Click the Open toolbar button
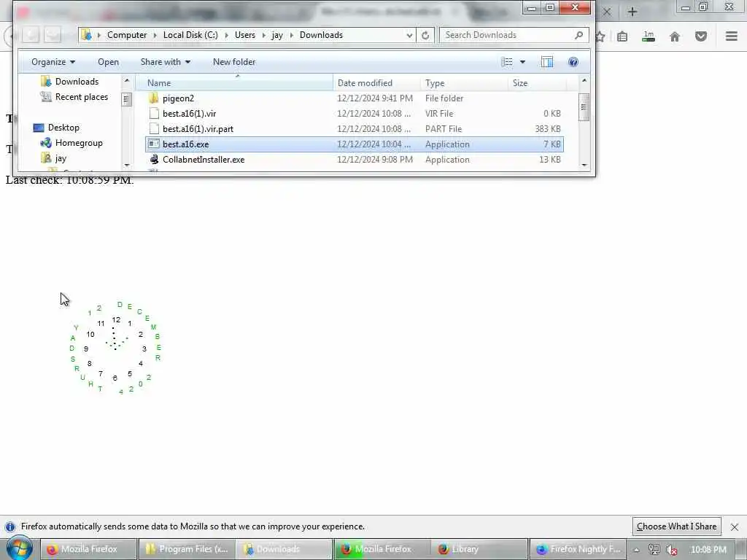747x560 pixels. click(x=108, y=62)
